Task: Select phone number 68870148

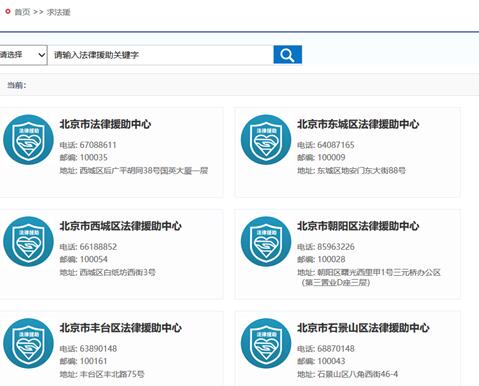Action: [x=336, y=349]
